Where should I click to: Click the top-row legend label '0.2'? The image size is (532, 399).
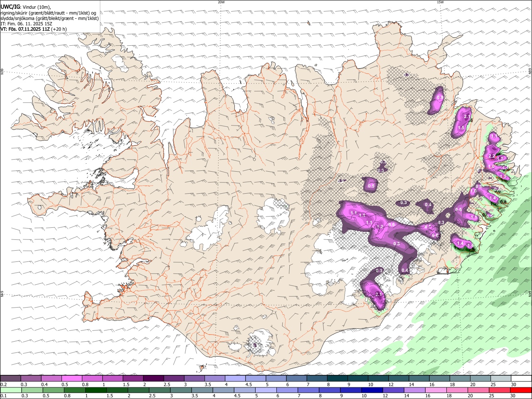tap(3, 384)
